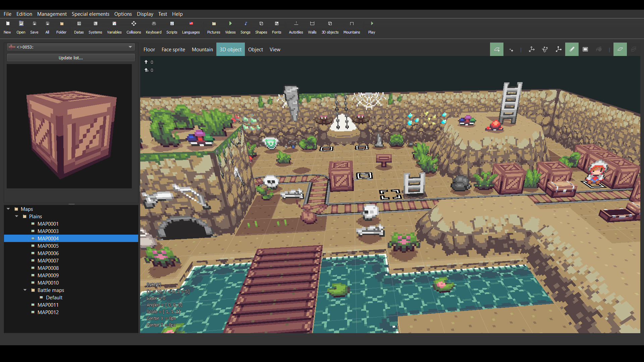This screenshot has width=644, height=362.
Task: Click the collision detection icon
Action: 133,23
